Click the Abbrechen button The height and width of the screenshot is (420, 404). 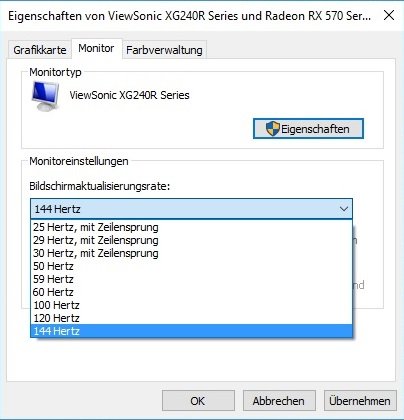(279, 400)
